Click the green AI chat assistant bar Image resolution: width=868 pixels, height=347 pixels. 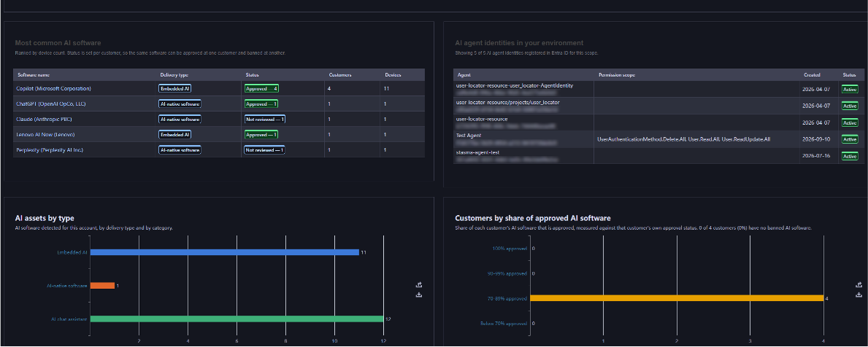[x=237, y=319]
